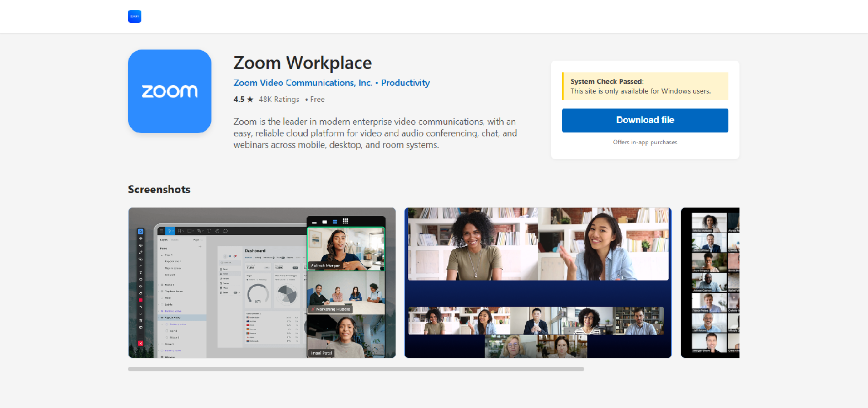Click the Download file button
The width and height of the screenshot is (868, 408).
pos(645,120)
